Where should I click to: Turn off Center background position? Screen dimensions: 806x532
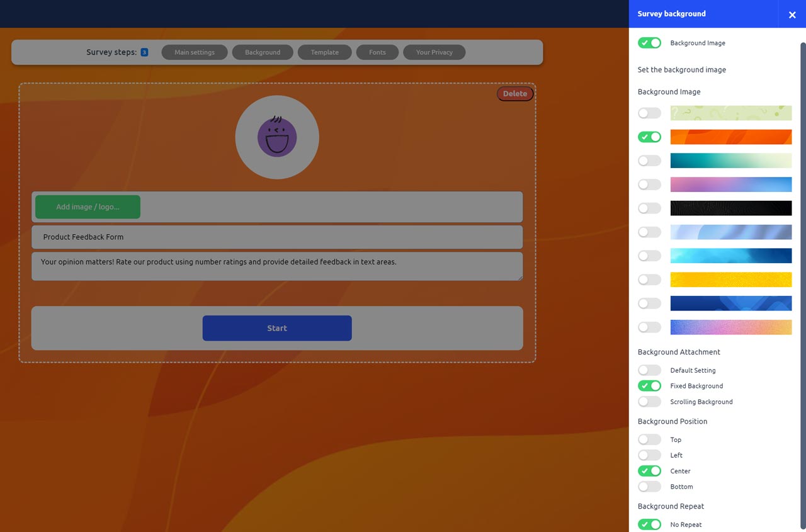649,471
